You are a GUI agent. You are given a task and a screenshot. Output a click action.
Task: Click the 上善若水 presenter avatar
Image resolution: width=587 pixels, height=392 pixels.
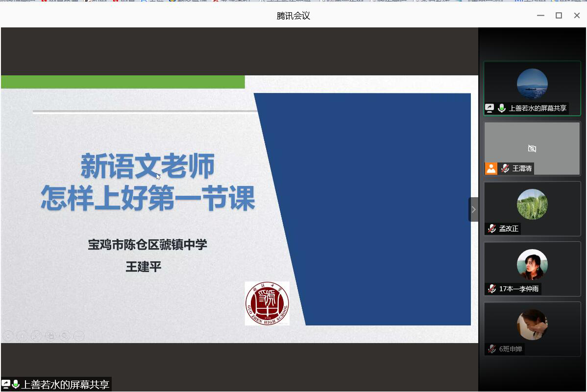pos(532,84)
